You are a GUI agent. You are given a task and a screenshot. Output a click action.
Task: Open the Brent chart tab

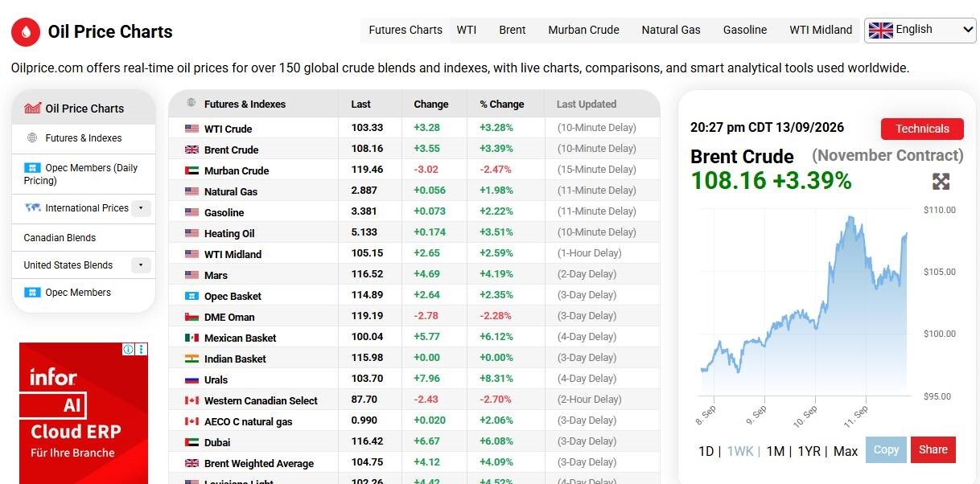(513, 30)
